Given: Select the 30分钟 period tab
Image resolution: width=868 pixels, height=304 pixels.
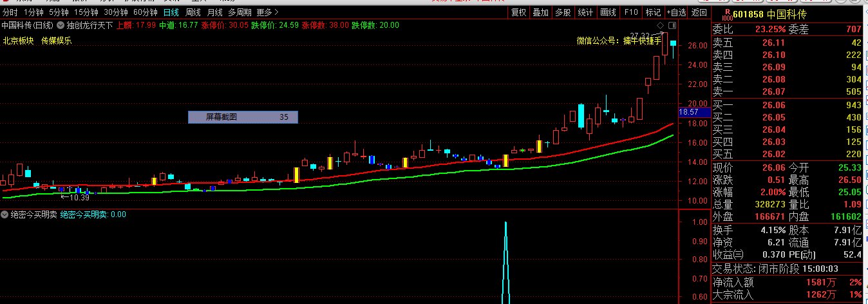Looking at the screenshot, I should tap(116, 12).
